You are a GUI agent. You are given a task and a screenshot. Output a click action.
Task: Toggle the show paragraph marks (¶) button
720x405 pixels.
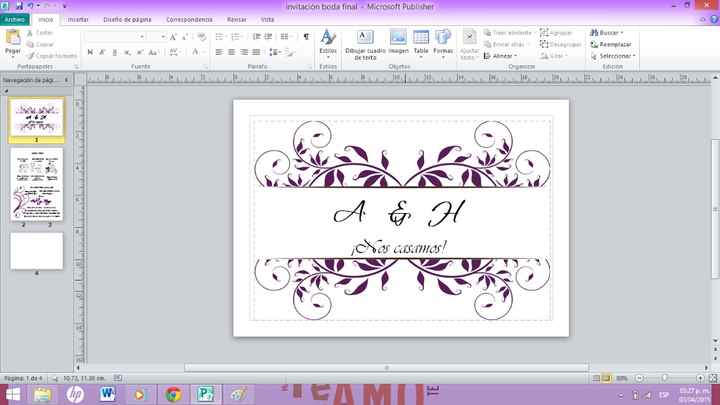pyautogui.click(x=306, y=37)
